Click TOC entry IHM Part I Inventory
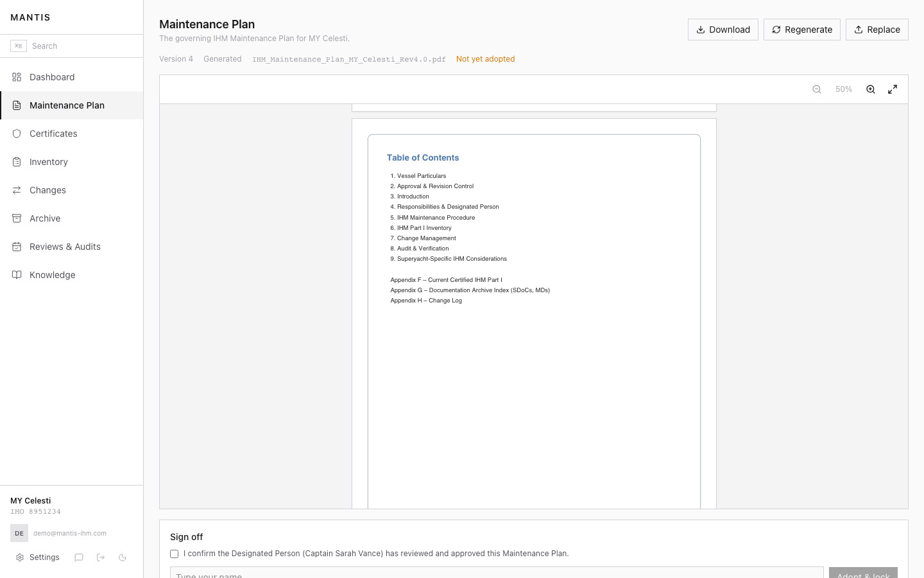 (421, 228)
